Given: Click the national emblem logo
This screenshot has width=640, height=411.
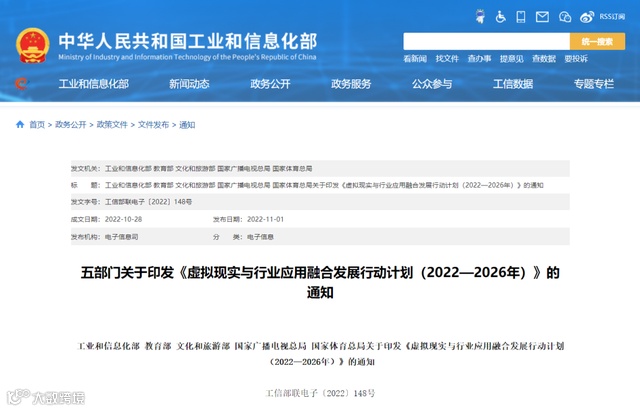Looking at the screenshot, I should tap(33, 45).
